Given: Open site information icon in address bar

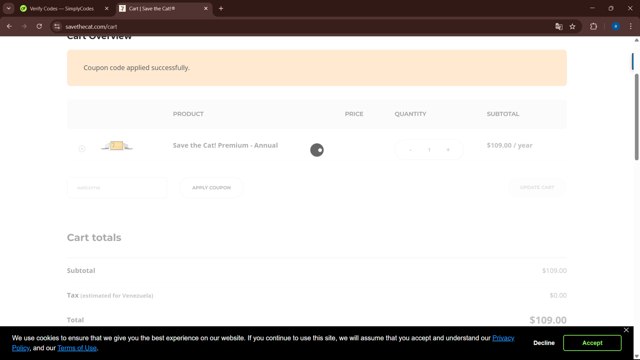Looking at the screenshot, I should (x=57, y=27).
